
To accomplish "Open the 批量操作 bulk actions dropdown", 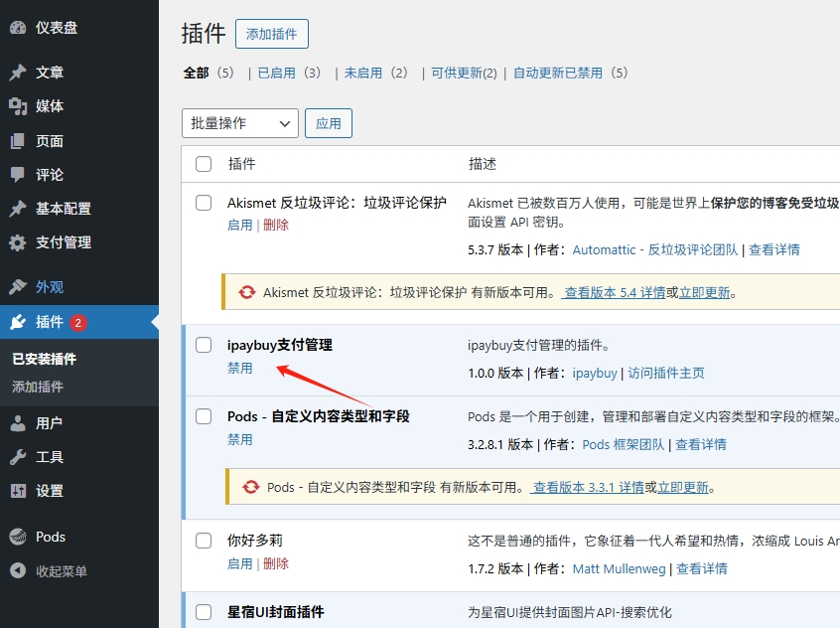I will (240, 123).
